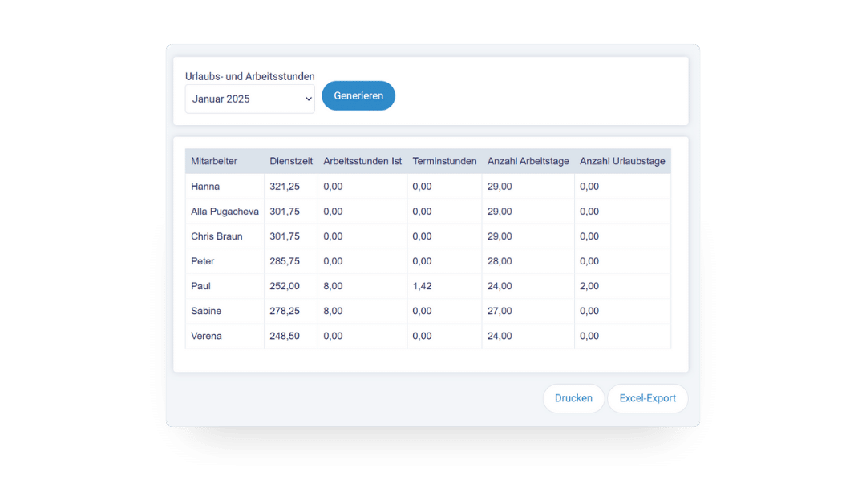Select the Terminstunden column header

444,161
